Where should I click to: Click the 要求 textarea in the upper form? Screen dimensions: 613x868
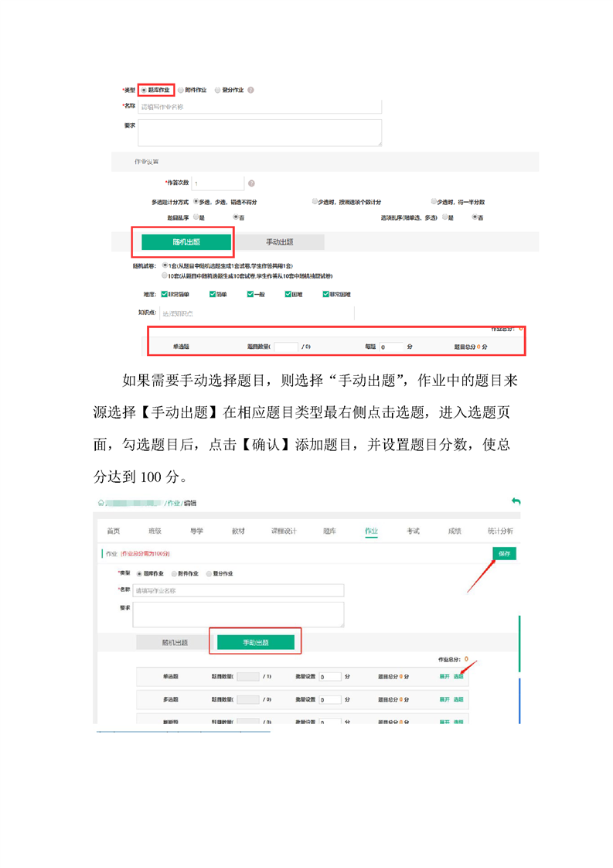point(260,133)
